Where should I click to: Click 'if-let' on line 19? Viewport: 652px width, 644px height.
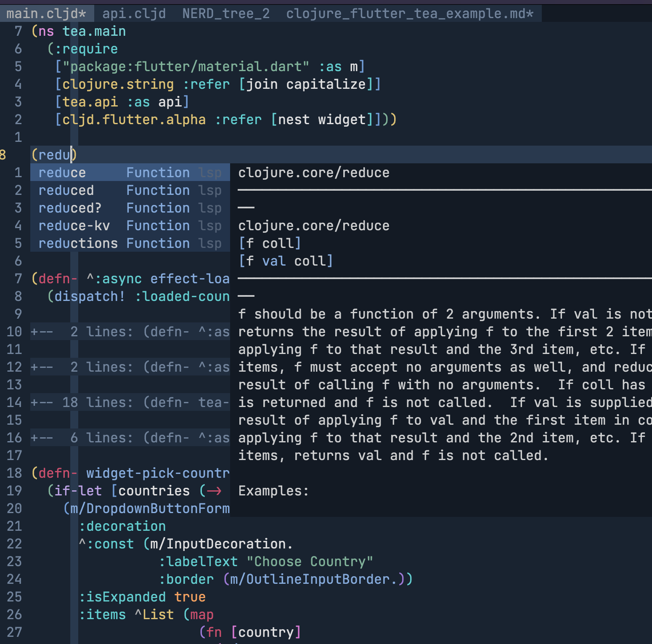78,491
